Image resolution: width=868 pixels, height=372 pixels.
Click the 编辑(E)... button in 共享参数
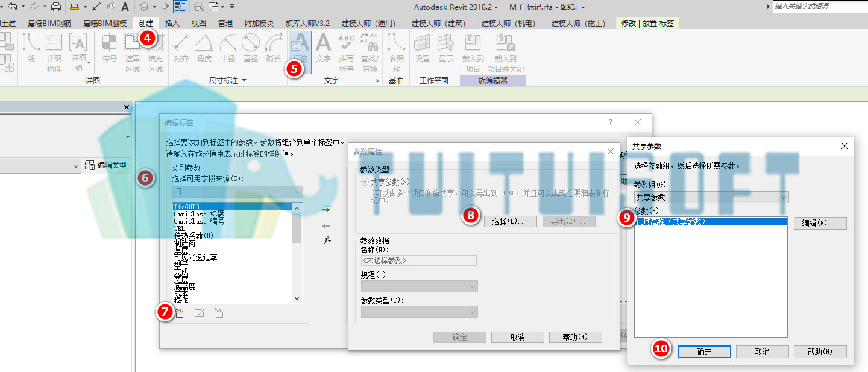pos(820,223)
